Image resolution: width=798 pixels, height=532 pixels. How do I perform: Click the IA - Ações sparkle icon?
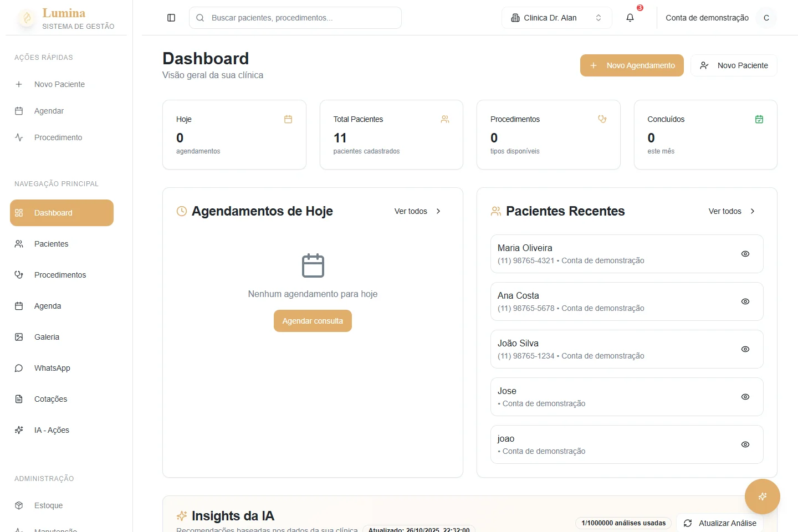coord(19,430)
